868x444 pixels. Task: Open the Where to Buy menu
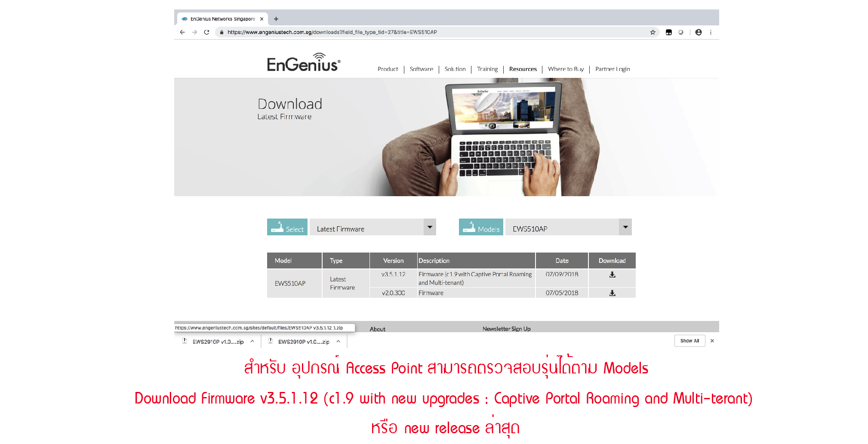(566, 69)
